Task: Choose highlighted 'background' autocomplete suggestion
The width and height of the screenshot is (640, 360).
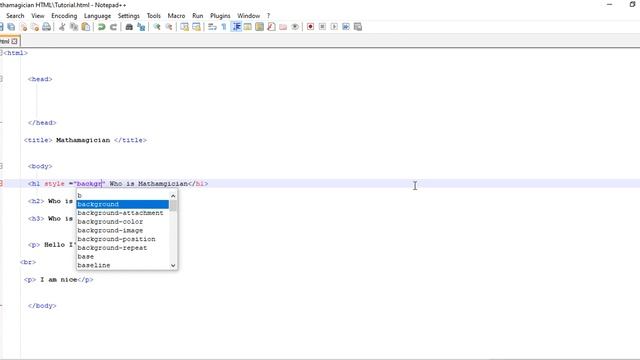Action: [x=122, y=204]
